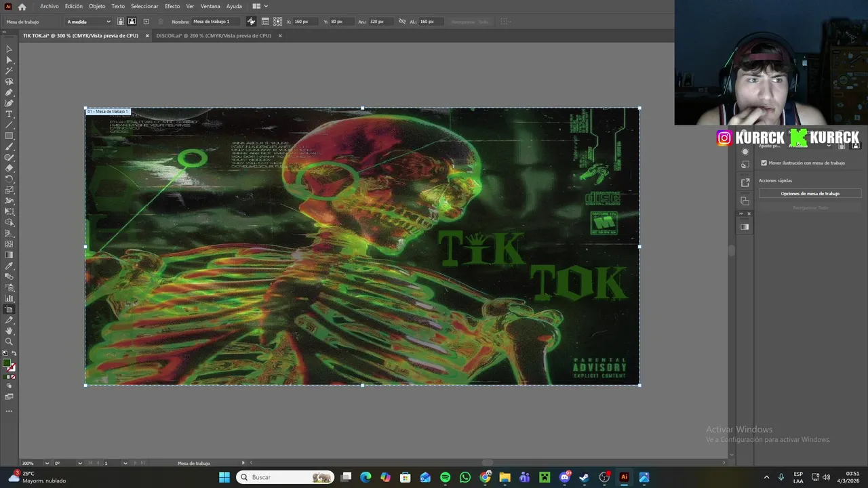Viewport: 868px width, 488px height.
Task: Click the Windows Start button
Action: (224, 477)
